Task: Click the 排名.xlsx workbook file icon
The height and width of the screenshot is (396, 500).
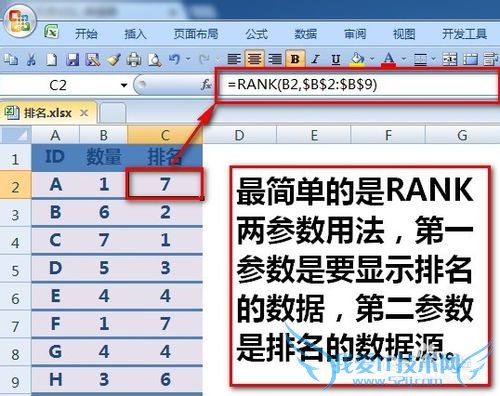Action: [12, 113]
